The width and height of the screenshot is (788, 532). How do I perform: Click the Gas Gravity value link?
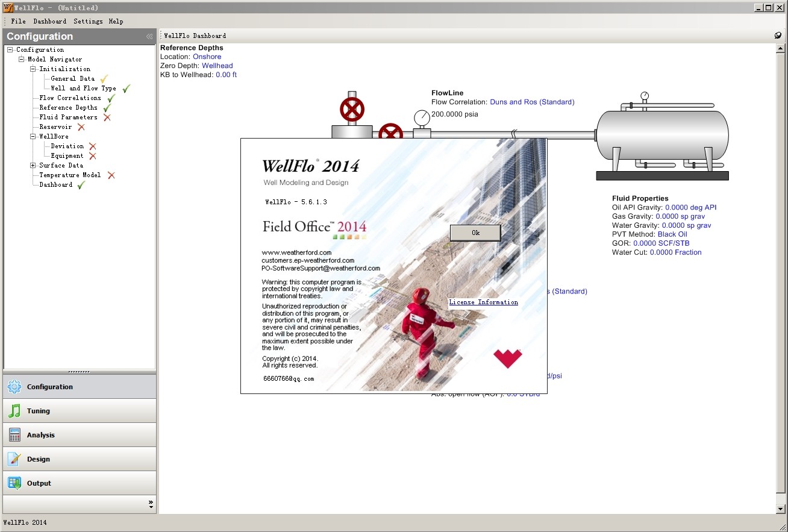click(x=680, y=216)
